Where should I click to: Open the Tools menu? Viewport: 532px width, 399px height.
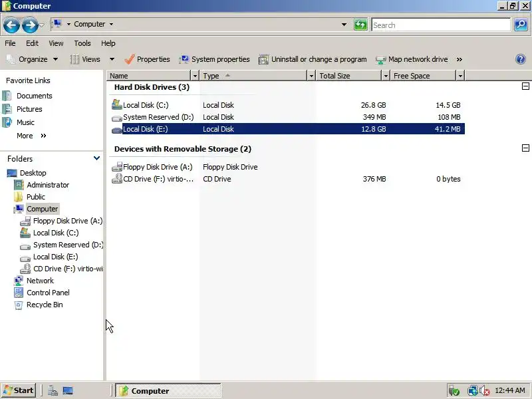click(x=82, y=43)
